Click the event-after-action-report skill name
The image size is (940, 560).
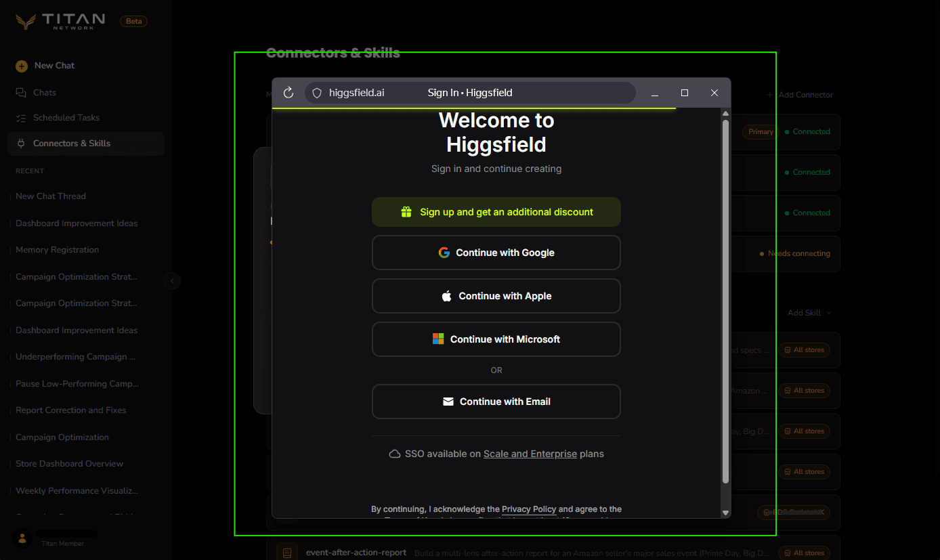356,553
